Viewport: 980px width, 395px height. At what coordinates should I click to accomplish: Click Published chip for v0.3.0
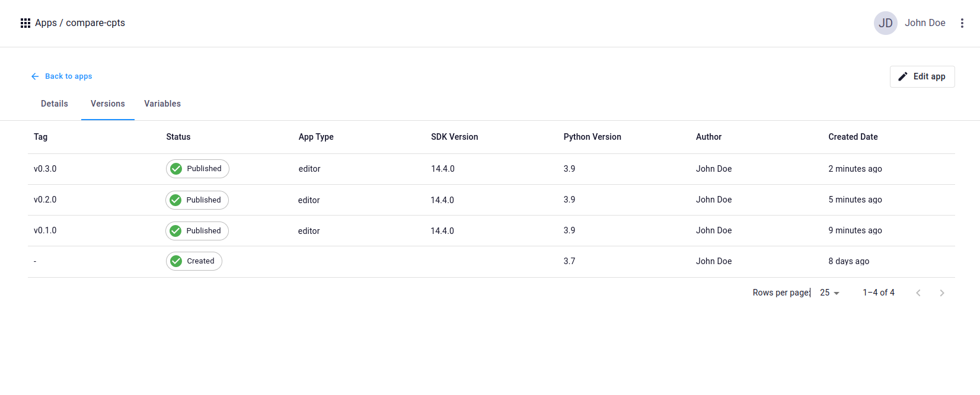pos(197,169)
